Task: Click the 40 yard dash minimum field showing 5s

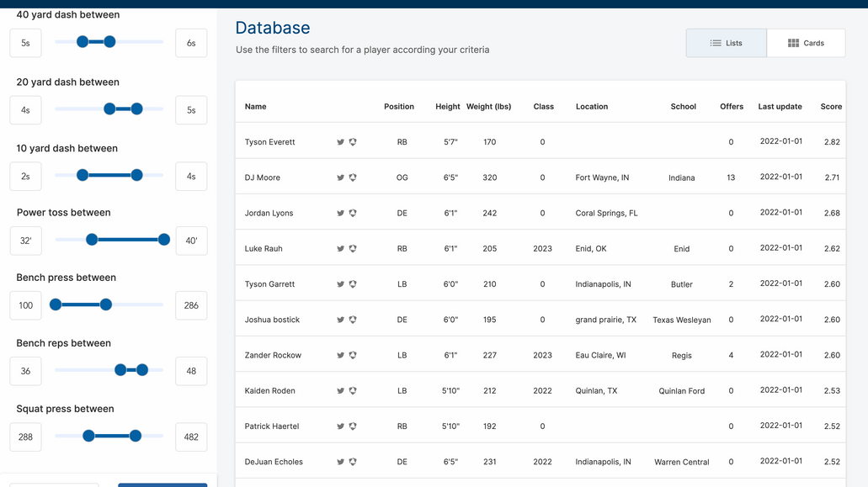Action: [24, 43]
